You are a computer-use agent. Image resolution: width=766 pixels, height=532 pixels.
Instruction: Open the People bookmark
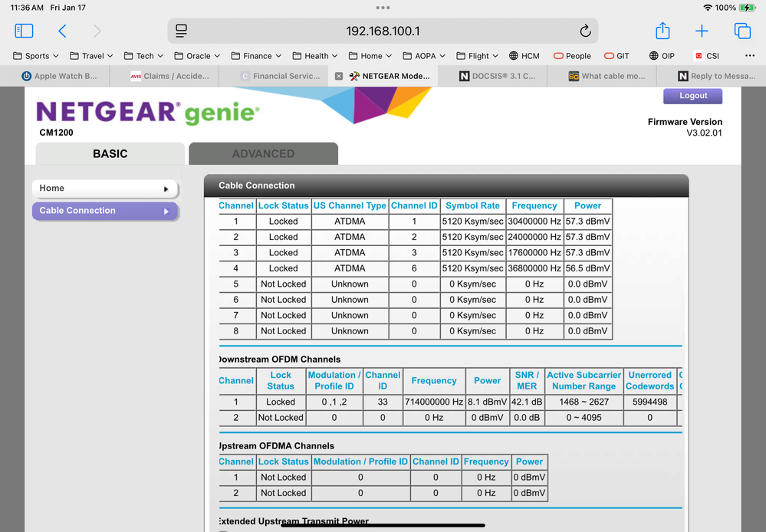tap(572, 56)
